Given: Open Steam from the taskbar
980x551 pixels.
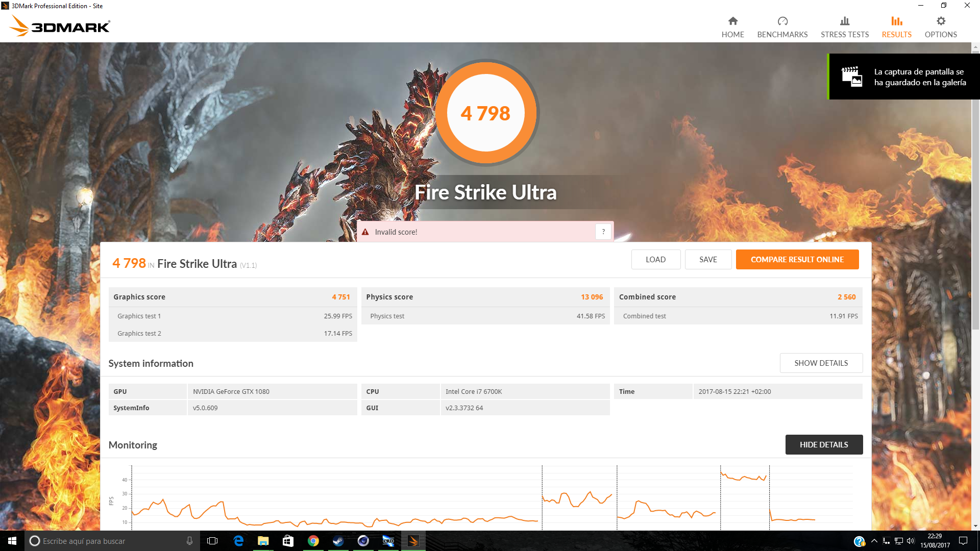Looking at the screenshot, I should [338, 541].
